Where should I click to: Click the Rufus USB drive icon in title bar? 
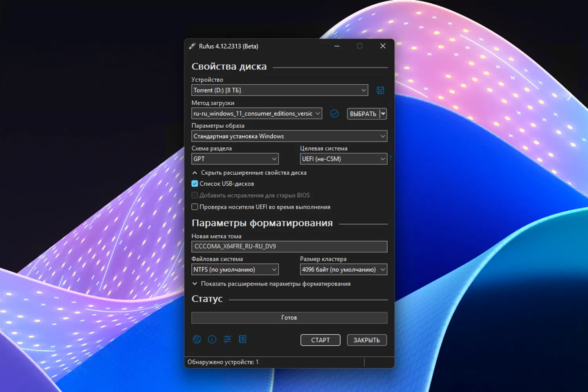[192, 46]
